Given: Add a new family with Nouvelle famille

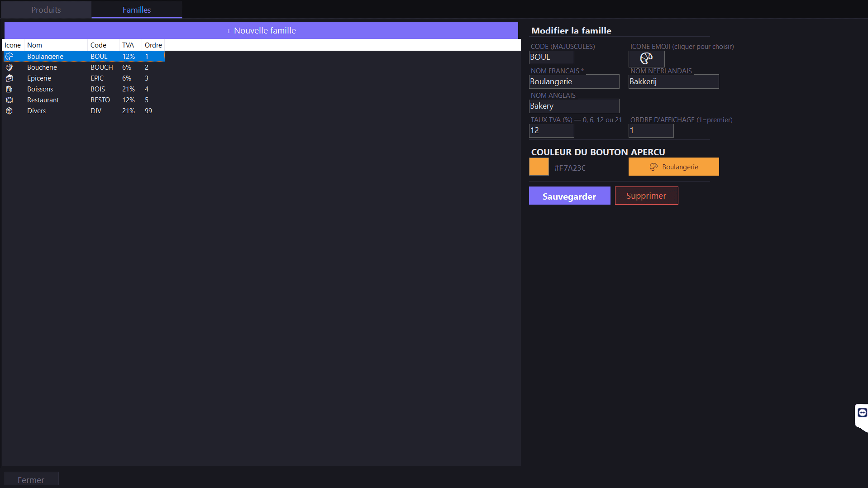Looking at the screenshot, I should 261,30.
